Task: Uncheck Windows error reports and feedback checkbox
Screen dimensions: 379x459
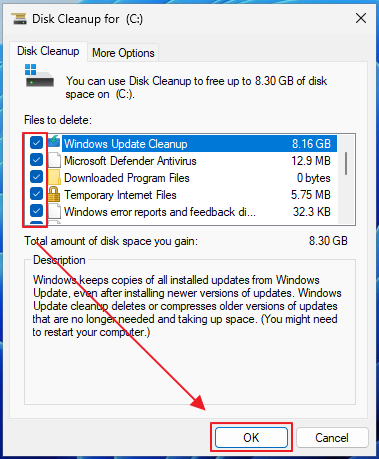Action: click(x=36, y=211)
